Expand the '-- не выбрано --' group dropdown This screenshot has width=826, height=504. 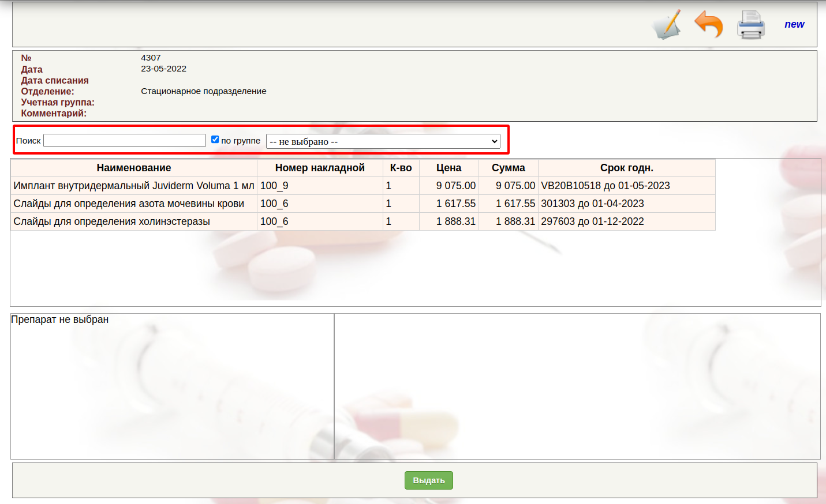383,141
